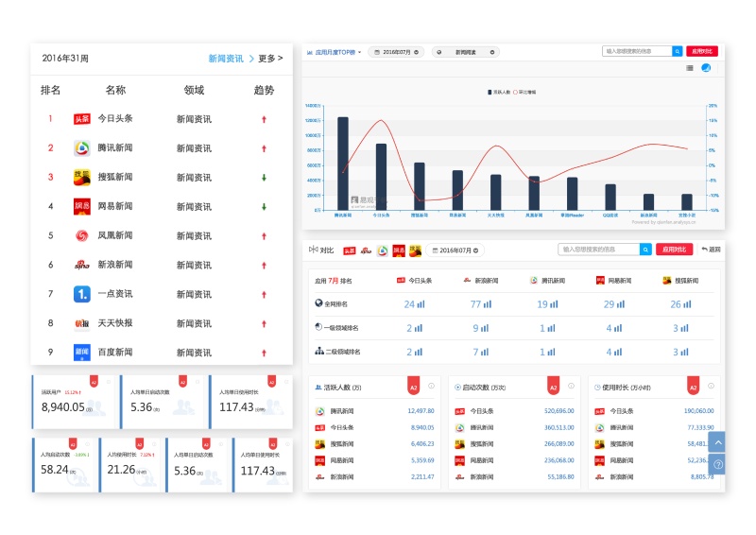Screen dimensions: 756x535
Task: Click the 凤凰新闻 app icon in ranking list
Action: click(x=82, y=236)
